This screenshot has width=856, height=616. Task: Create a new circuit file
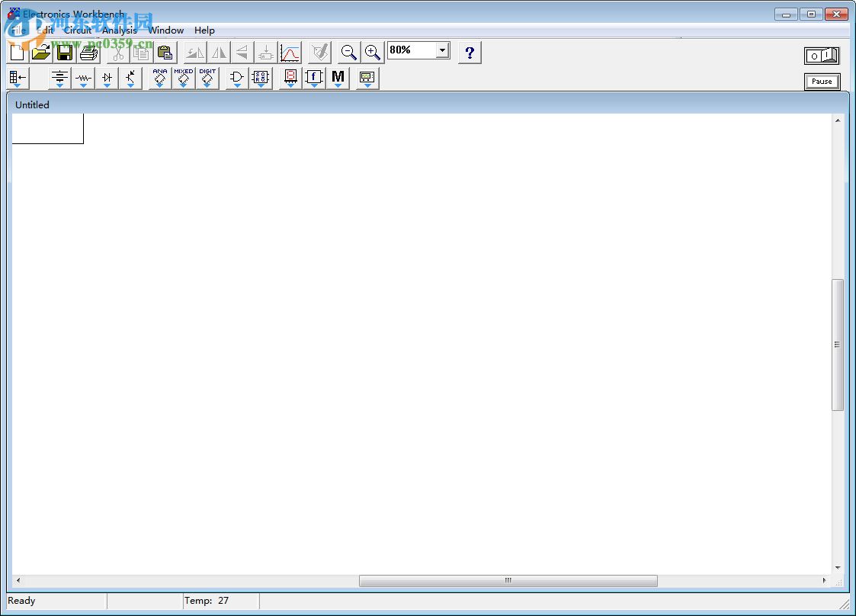point(18,53)
